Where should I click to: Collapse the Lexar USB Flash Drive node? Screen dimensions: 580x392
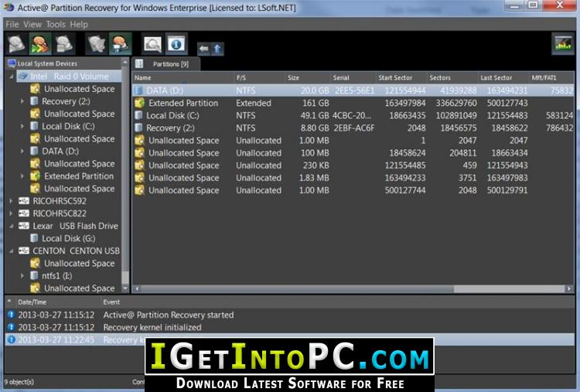11,226
